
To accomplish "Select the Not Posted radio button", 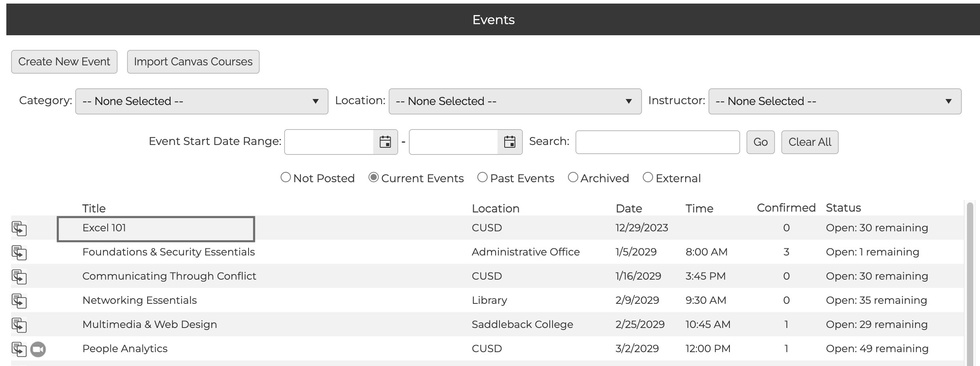I will (285, 177).
